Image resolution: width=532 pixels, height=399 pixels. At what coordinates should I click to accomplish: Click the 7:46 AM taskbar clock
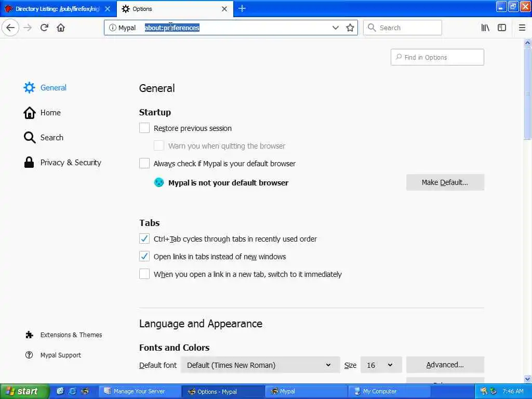(513, 391)
